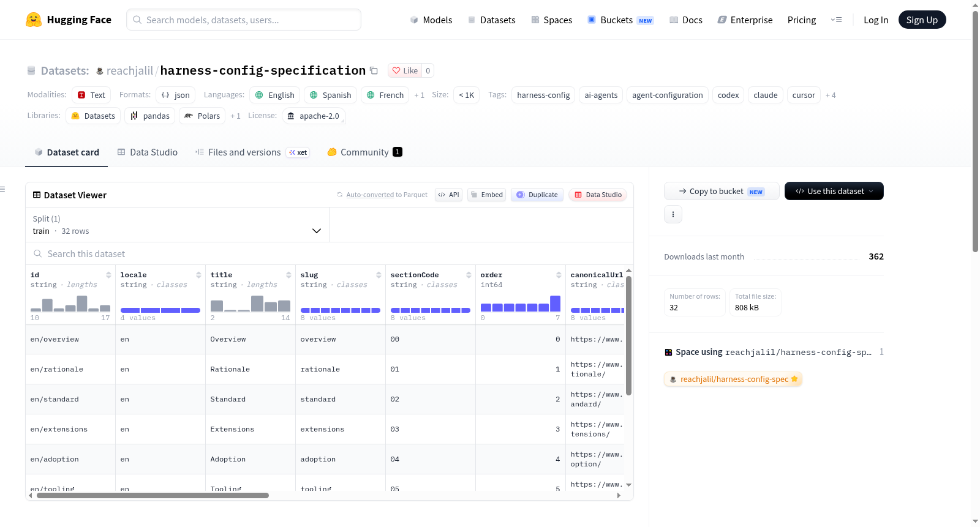Switch to the Data Studio tab
The image size is (980, 527).
[148, 152]
